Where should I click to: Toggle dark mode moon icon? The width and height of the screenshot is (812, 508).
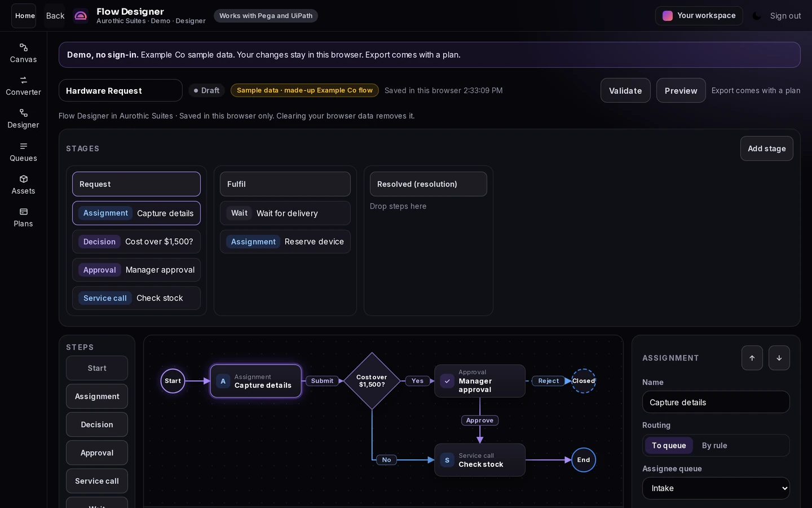pyautogui.click(x=757, y=16)
